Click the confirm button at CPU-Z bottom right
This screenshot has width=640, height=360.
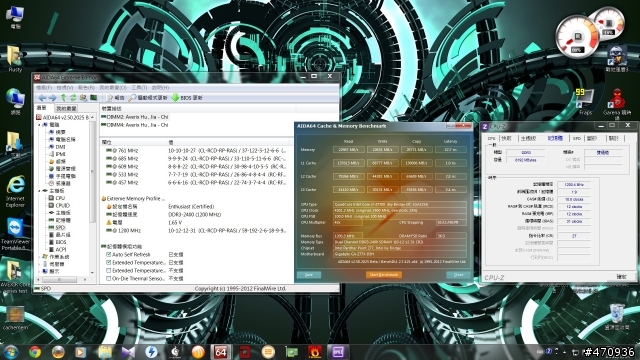[x=621, y=277]
